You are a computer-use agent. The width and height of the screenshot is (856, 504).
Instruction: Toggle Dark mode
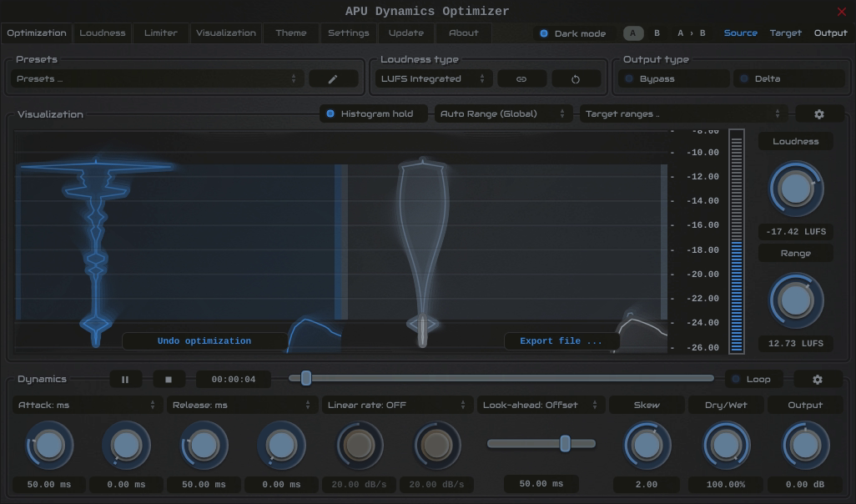tap(572, 33)
